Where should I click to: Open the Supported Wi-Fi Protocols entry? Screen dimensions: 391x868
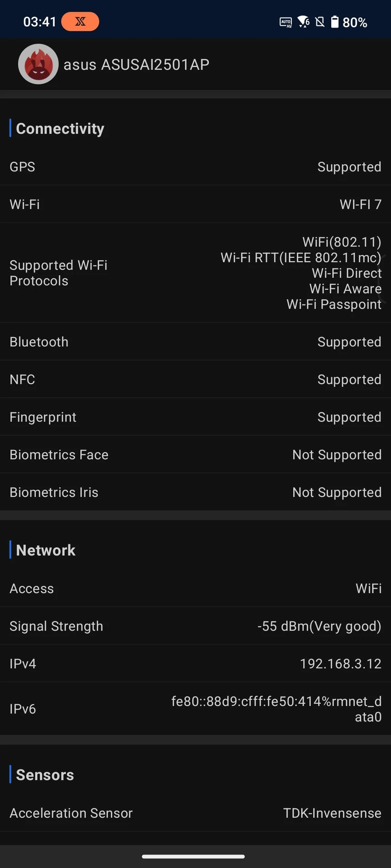[195, 273]
